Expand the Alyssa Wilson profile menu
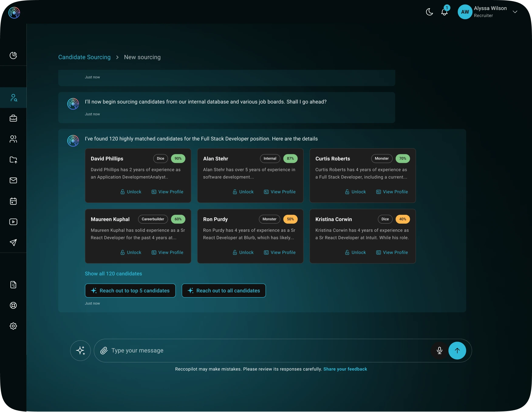This screenshot has width=532, height=412. [x=515, y=12]
